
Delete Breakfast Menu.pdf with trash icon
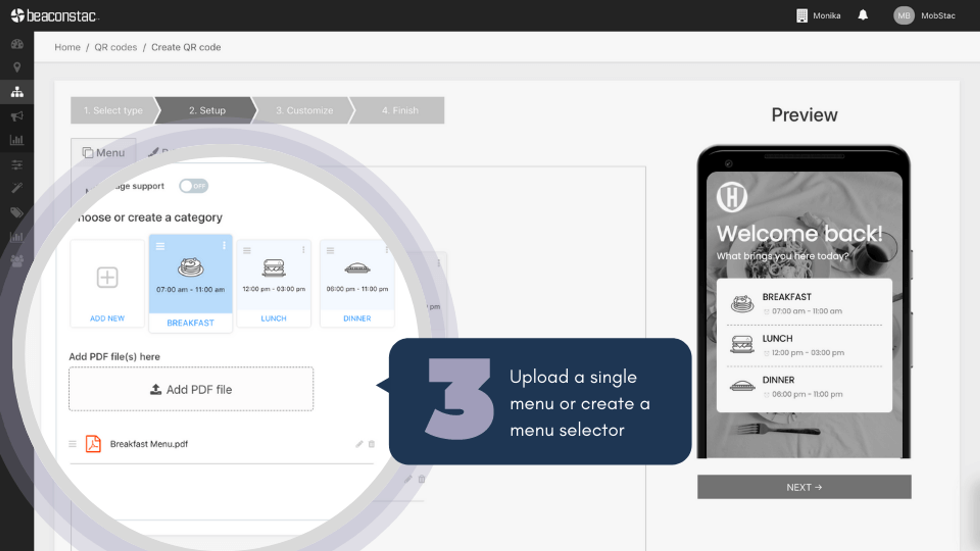pyautogui.click(x=372, y=444)
